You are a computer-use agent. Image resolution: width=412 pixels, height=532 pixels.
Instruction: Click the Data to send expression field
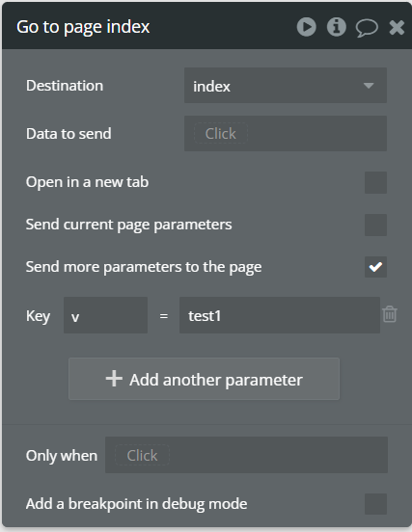(x=286, y=133)
